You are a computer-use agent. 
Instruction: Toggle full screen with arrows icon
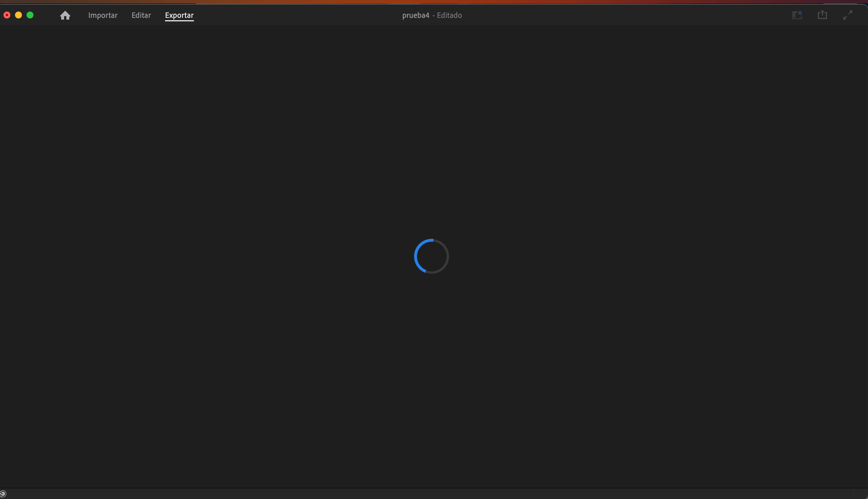(x=848, y=15)
